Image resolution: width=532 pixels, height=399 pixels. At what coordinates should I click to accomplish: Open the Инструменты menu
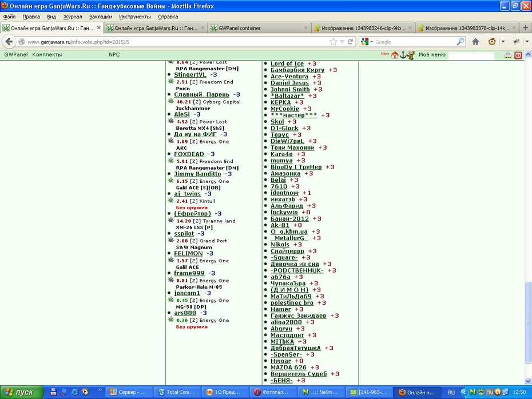click(x=134, y=17)
